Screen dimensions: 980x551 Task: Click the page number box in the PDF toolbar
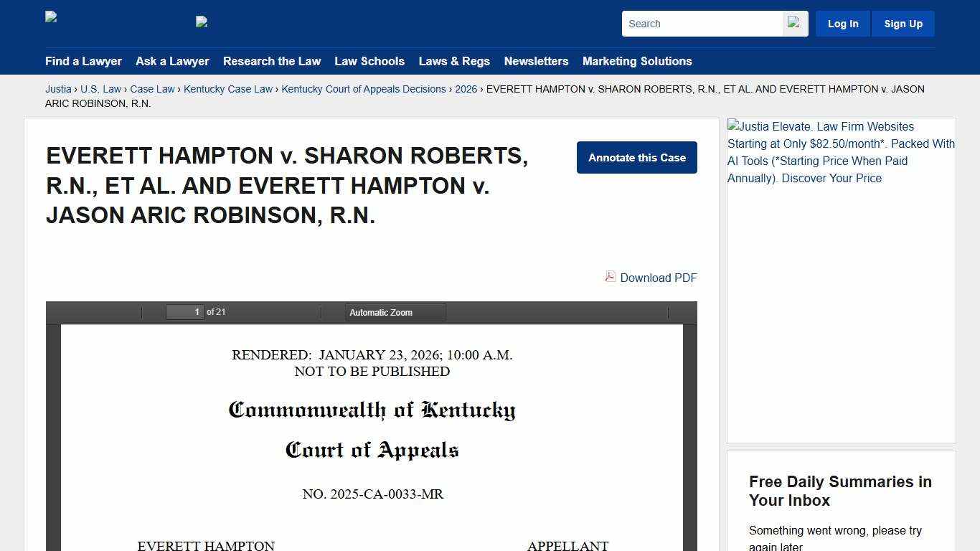185,311
